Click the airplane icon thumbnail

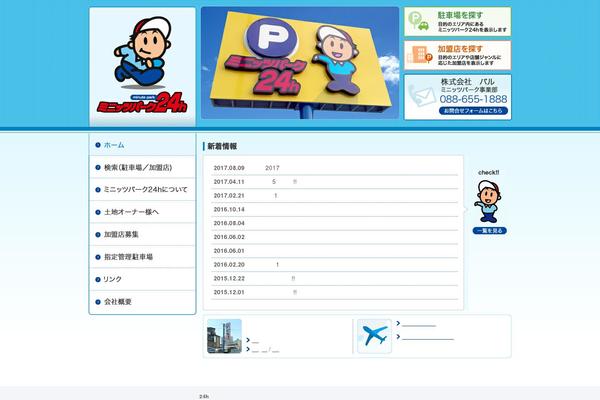tap(374, 336)
